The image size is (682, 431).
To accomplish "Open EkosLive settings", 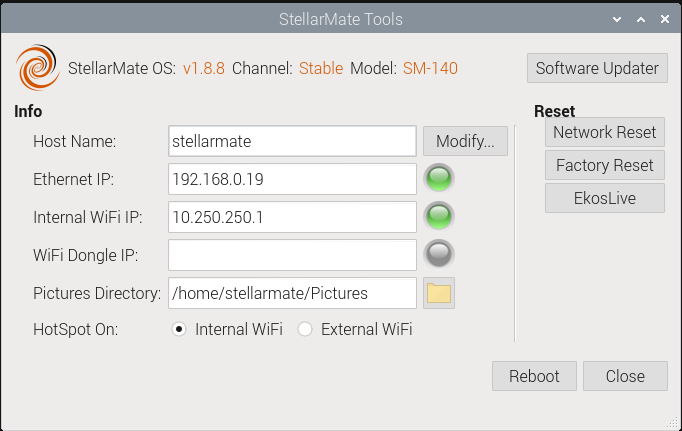I will pos(605,198).
